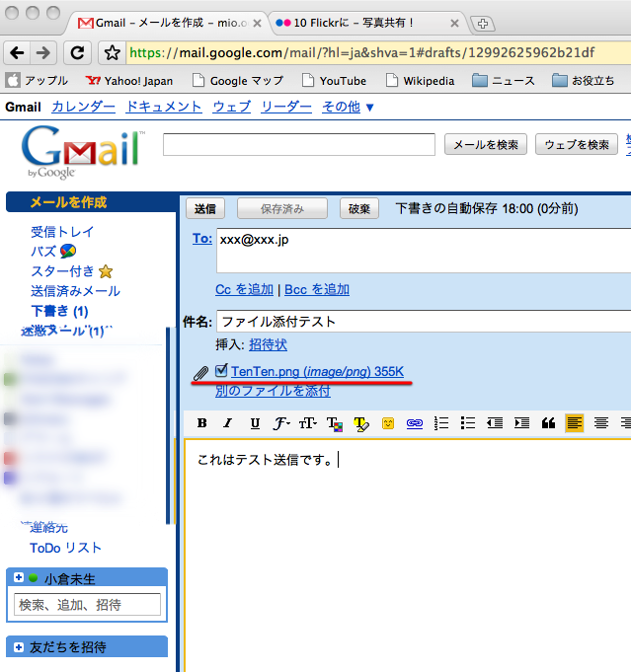The image size is (631, 672).
Task: Expand the 友だちを招待 panel
Action: [x=19, y=647]
